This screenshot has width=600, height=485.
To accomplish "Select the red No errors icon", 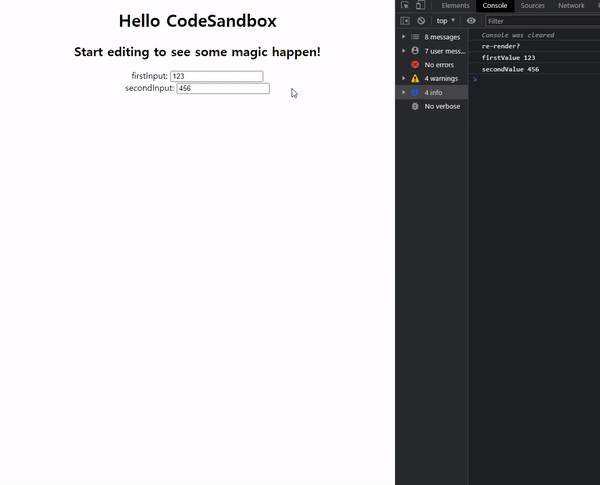I will point(415,64).
